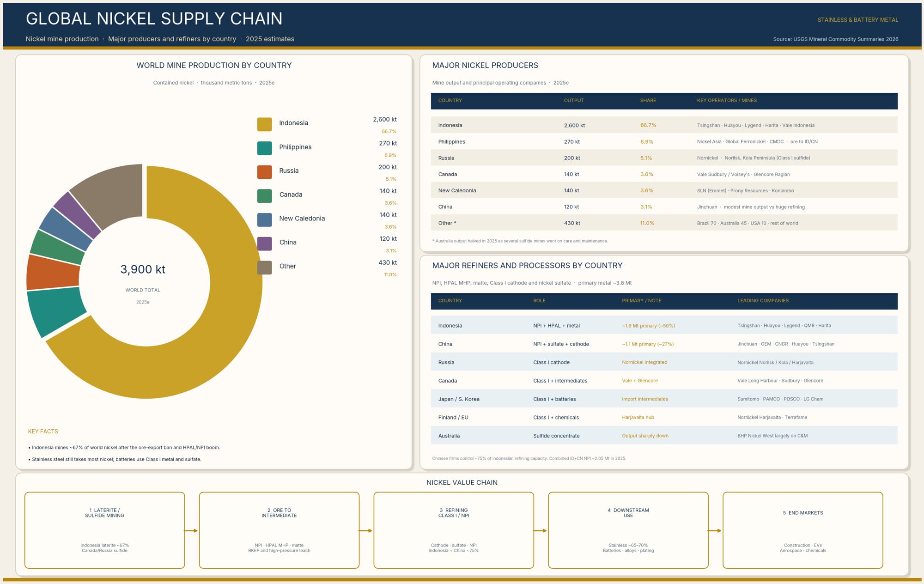
Task: Click the 3,900 kt world total value
Action: [143, 269]
